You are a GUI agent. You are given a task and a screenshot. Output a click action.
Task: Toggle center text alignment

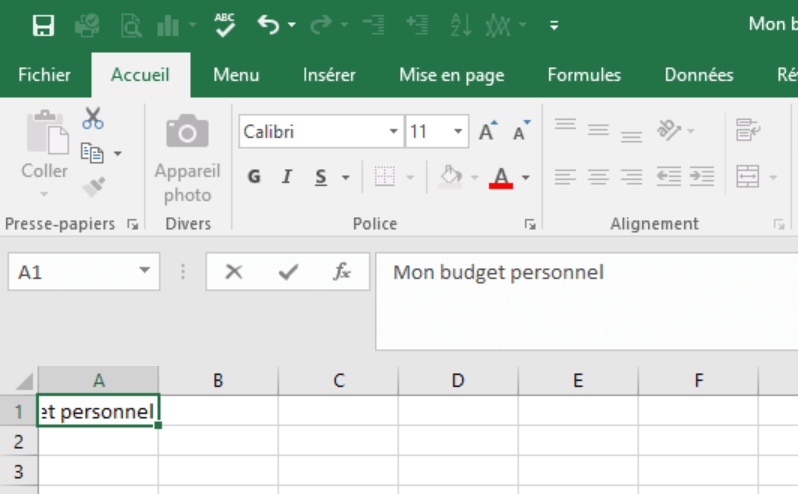tap(598, 177)
